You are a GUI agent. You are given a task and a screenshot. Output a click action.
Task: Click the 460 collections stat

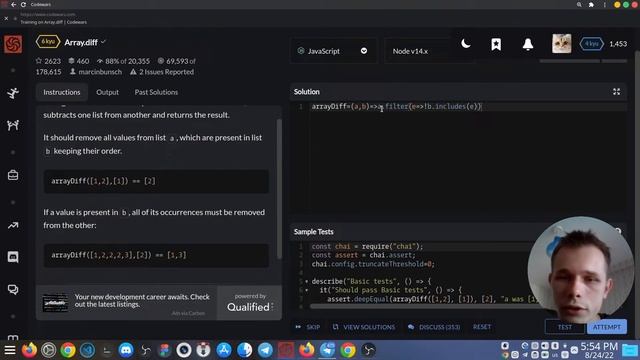click(x=78, y=61)
